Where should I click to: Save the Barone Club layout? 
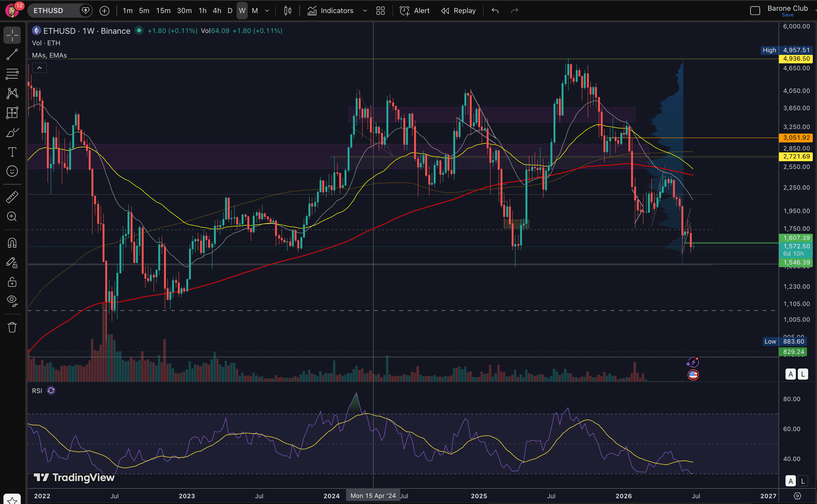[x=787, y=15]
